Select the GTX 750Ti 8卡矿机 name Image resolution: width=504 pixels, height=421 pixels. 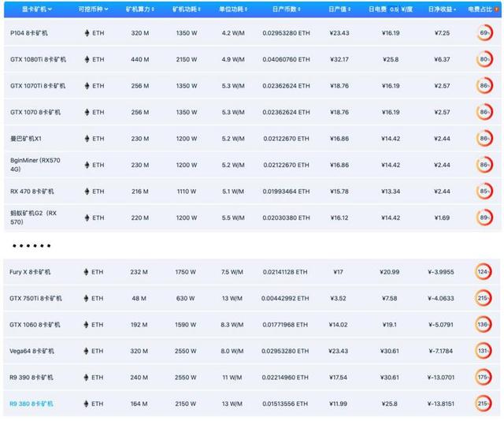click(x=35, y=298)
